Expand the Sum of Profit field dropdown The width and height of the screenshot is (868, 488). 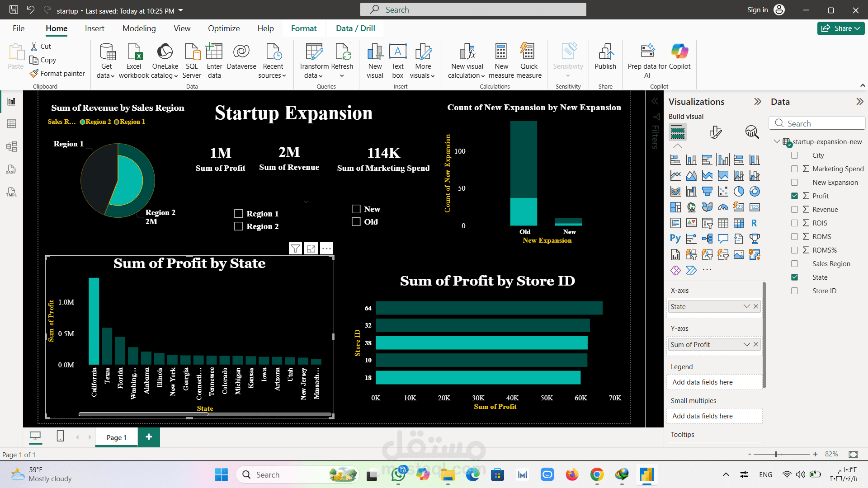coord(746,345)
